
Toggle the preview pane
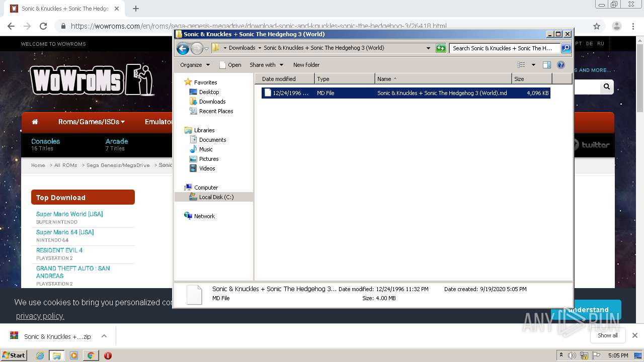(x=547, y=65)
